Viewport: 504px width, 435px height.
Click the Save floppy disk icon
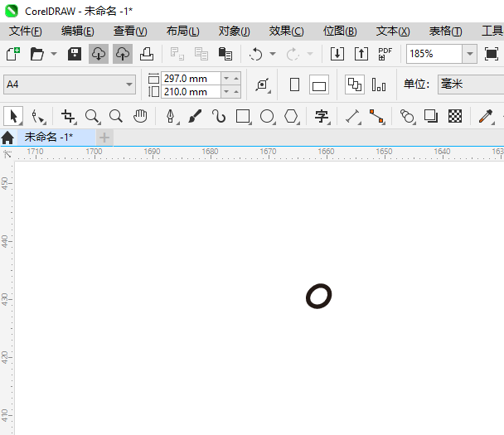(x=75, y=54)
